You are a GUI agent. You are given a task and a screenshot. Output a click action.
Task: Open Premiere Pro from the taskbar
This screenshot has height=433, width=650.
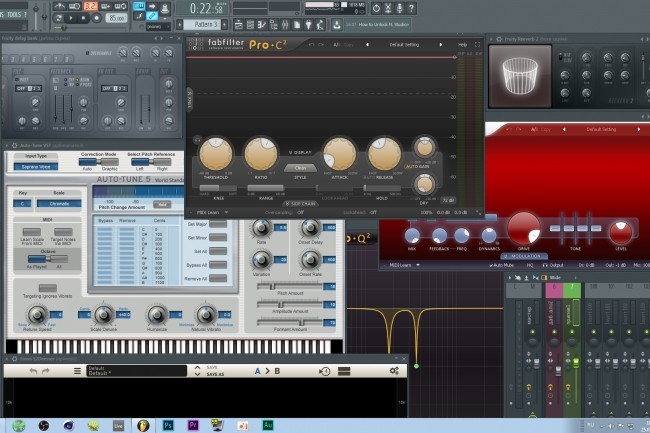click(193, 426)
